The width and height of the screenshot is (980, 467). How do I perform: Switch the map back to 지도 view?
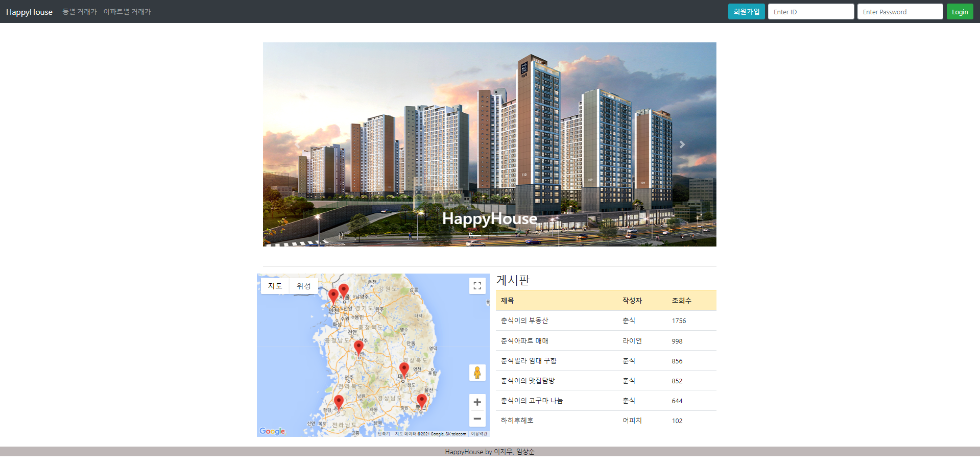tap(274, 286)
